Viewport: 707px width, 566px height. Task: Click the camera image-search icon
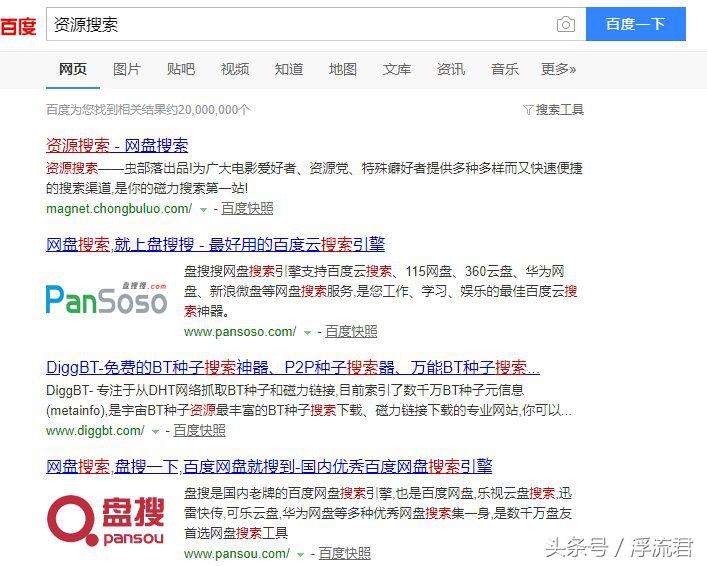click(x=565, y=24)
